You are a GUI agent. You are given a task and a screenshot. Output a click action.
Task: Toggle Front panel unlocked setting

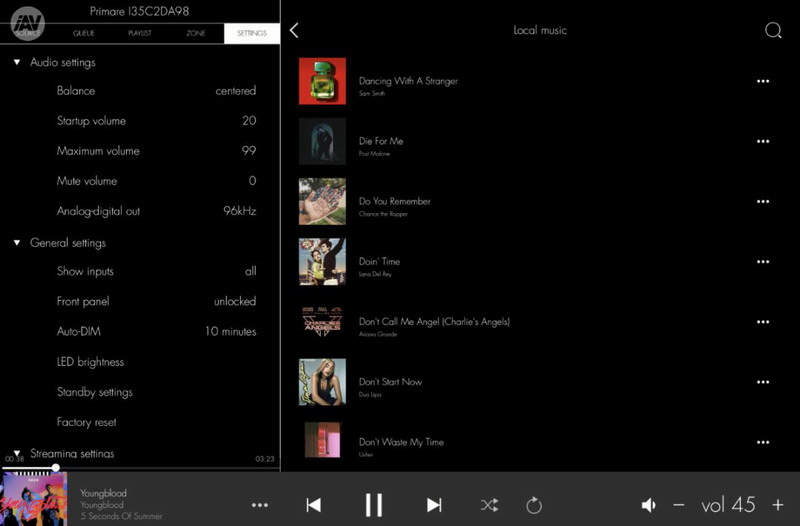tap(235, 302)
